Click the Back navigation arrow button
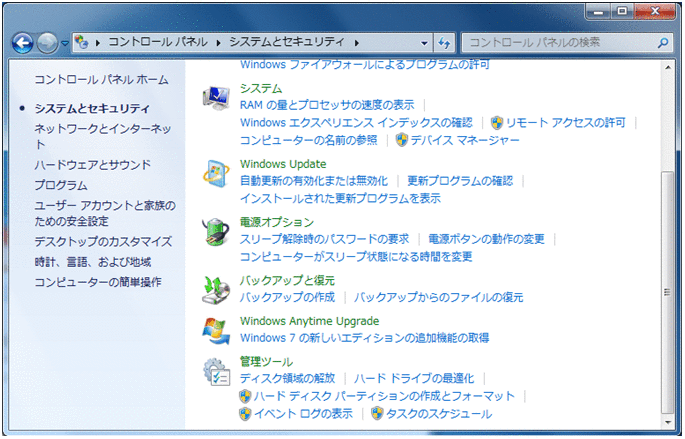Image resolution: width=685 pixels, height=439 pixels. [23, 43]
